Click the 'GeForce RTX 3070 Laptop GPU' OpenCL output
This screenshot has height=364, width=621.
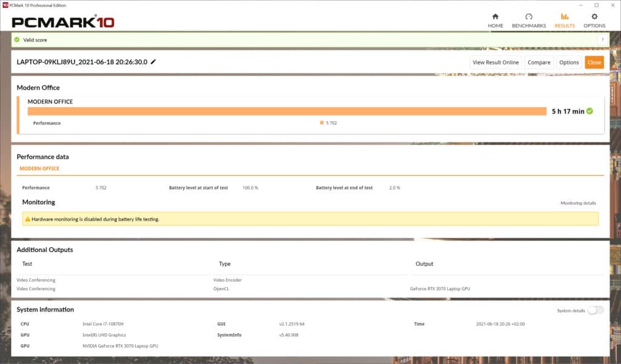440,288
